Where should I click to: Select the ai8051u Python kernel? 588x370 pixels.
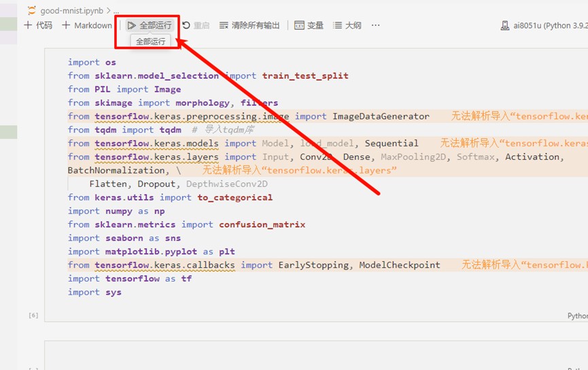[544, 26]
